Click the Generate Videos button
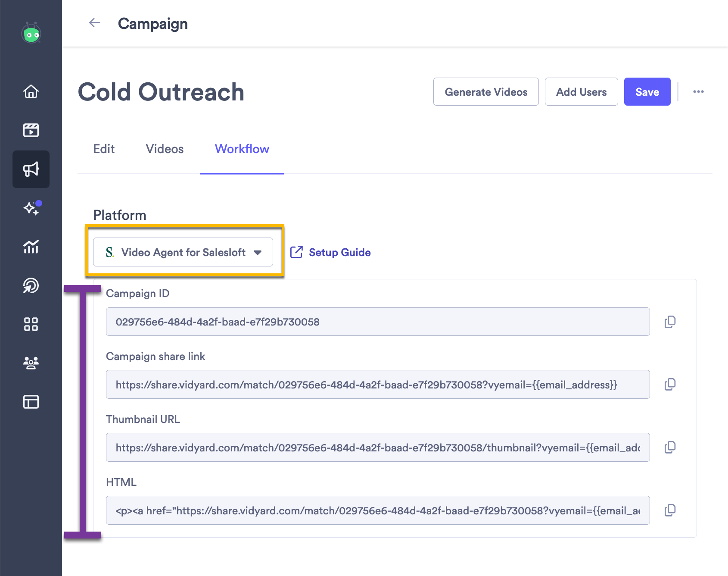The image size is (728, 576). (x=486, y=91)
